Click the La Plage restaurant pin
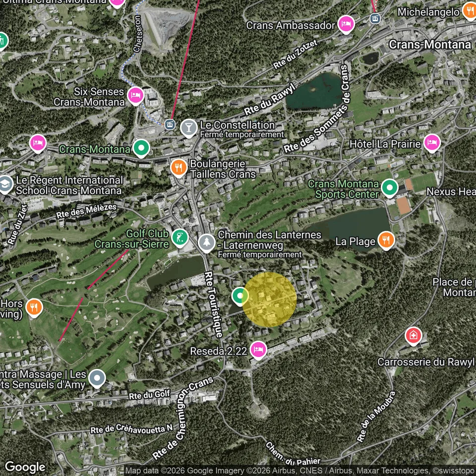Image resolution: width=476 pixels, height=476 pixels. pos(386,240)
